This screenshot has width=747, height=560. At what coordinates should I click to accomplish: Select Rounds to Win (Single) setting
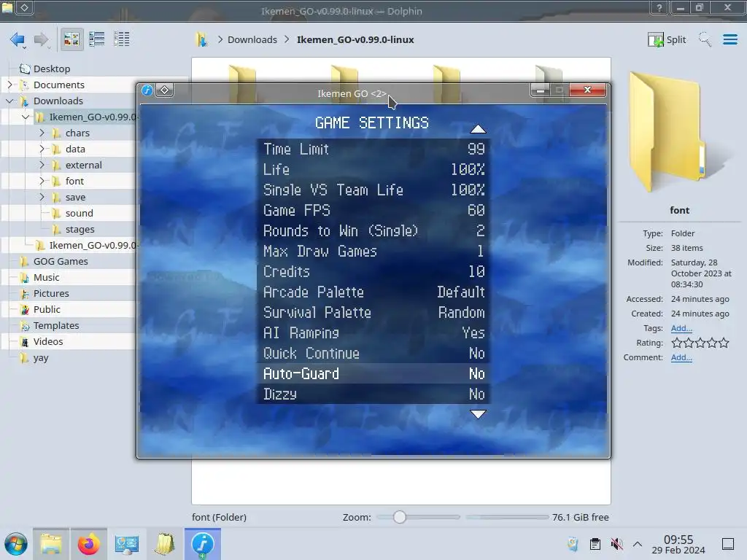373,230
